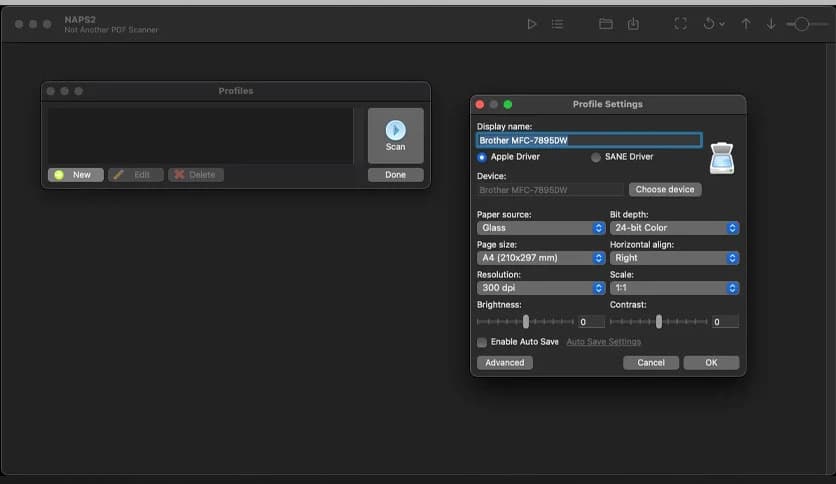
Task: Open the Auto Save Settings link
Action: click(x=604, y=342)
